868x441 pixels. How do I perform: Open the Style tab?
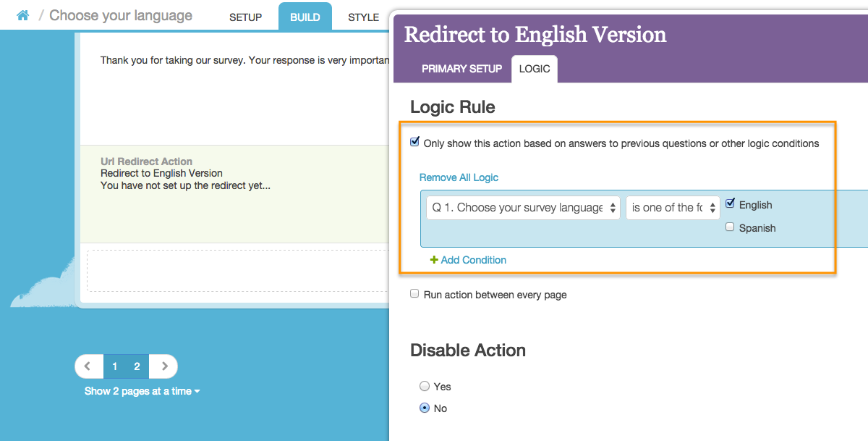pyautogui.click(x=363, y=17)
